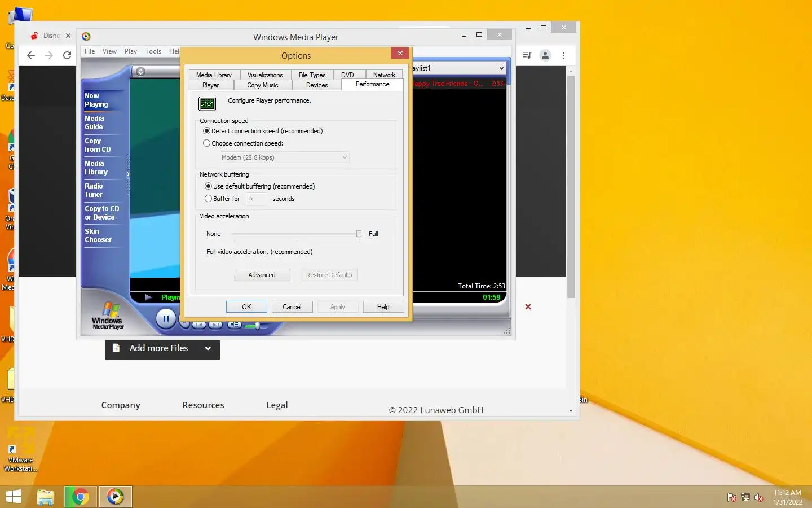Open the View menu
Viewport: 812px width, 508px height.
click(109, 51)
